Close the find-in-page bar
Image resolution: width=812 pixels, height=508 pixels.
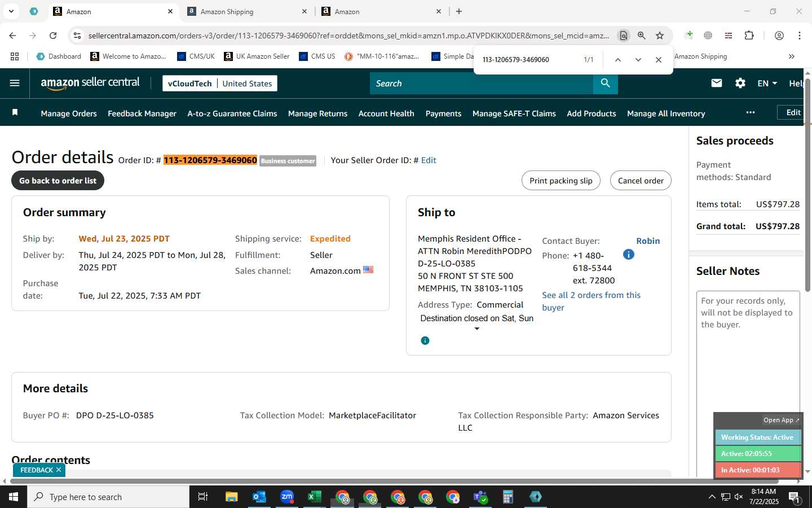point(659,59)
